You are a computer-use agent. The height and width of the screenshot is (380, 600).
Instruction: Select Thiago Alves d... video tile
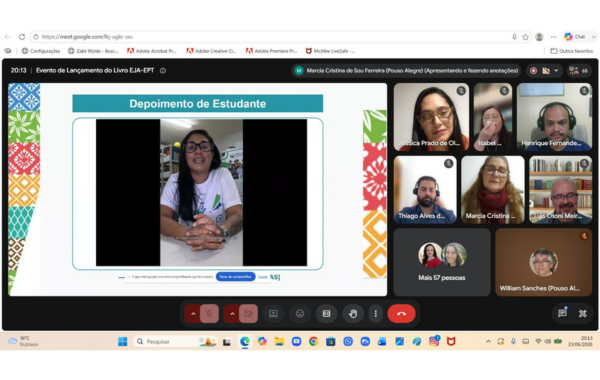425,190
